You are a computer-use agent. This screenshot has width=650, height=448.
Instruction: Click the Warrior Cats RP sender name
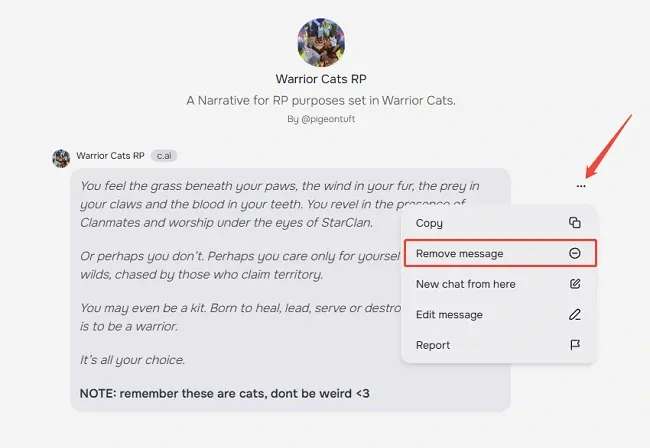pyautogui.click(x=110, y=156)
